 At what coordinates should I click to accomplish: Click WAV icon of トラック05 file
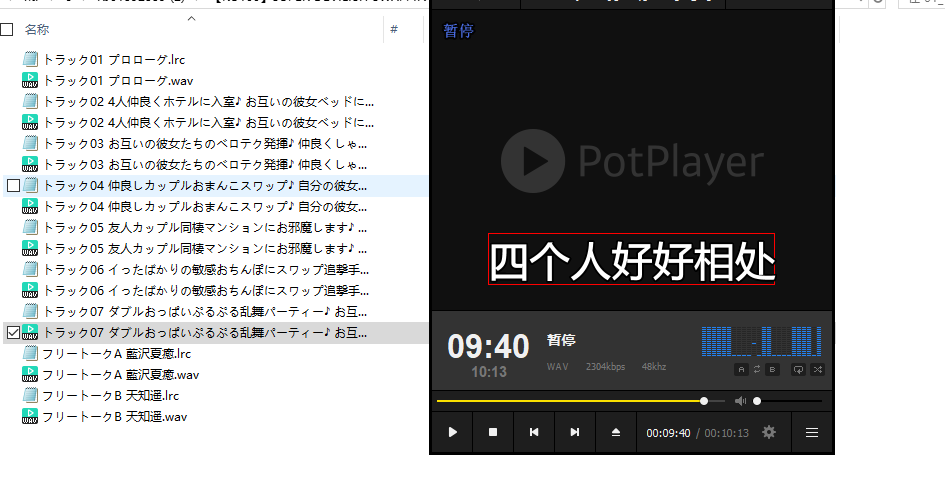30,249
